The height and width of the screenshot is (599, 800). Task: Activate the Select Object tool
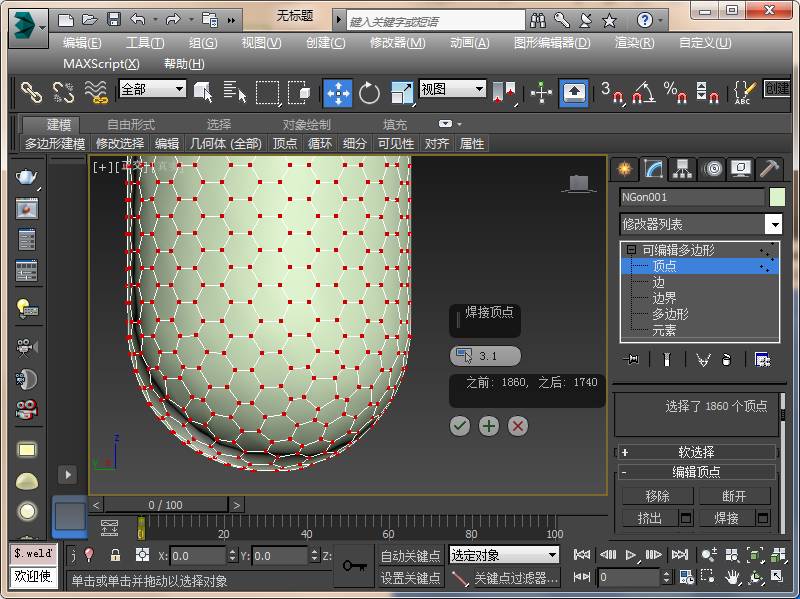tap(203, 92)
